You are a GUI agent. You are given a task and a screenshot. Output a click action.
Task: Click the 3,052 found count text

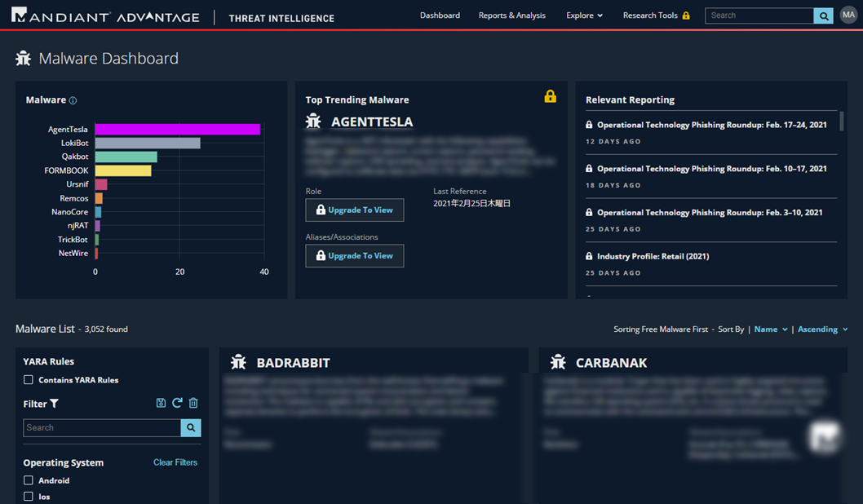coord(106,329)
